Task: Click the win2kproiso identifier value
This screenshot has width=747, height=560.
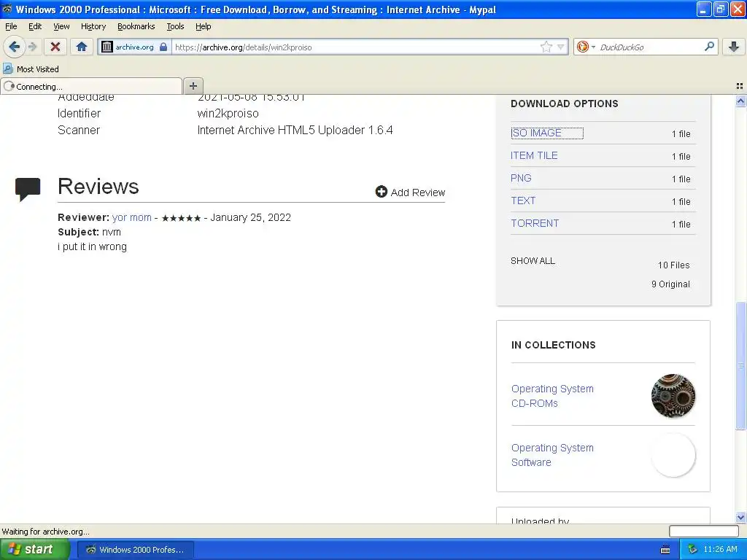Action: (228, 113)
